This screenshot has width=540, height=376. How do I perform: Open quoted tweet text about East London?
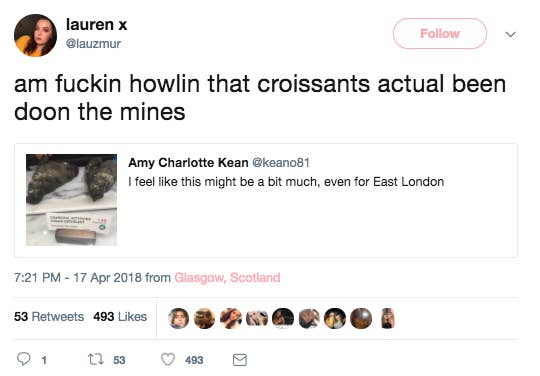point(286,182)
